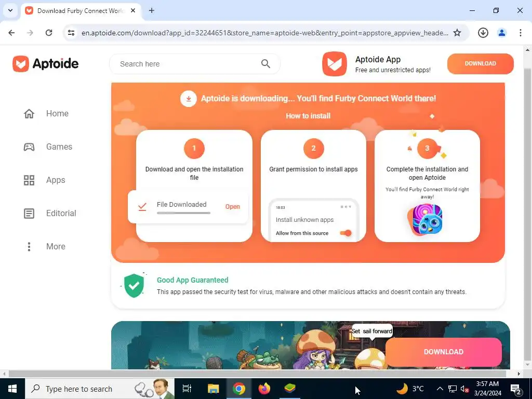The height and width of the screenshot is (399, 532).
Task: Click the 3°C weather widget
Action: 410,389
